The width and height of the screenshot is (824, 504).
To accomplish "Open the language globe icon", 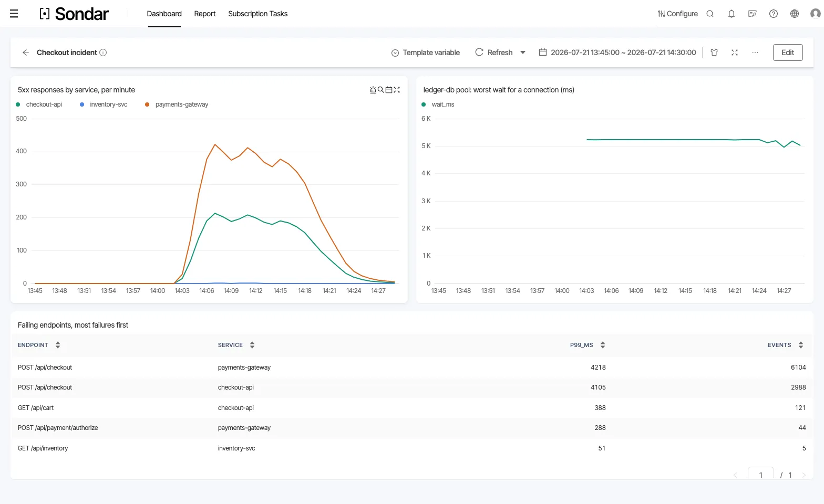I will (795, 14).
